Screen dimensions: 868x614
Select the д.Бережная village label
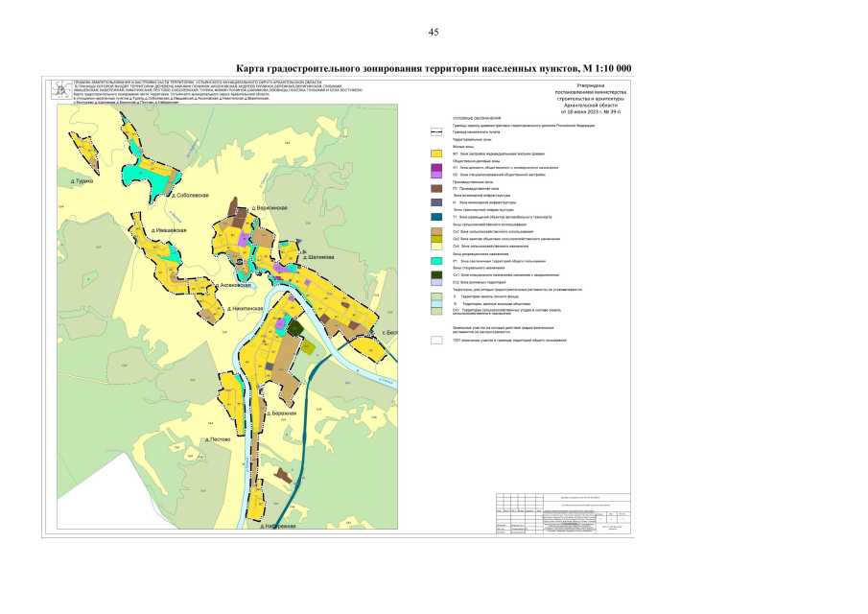point(281,413)
